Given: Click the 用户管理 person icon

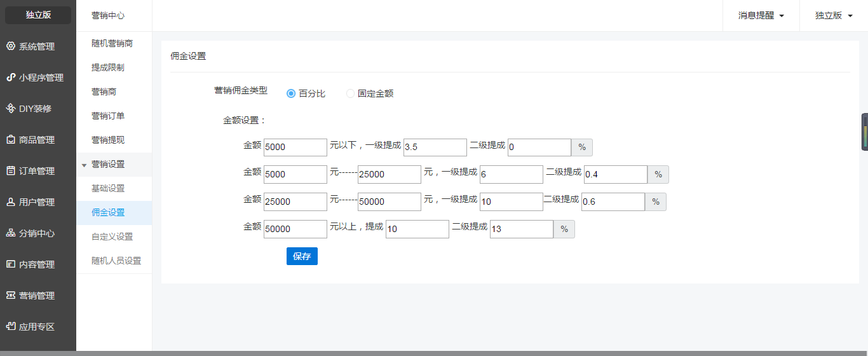Looking at the screenshot, I should (x=11, y=202).
